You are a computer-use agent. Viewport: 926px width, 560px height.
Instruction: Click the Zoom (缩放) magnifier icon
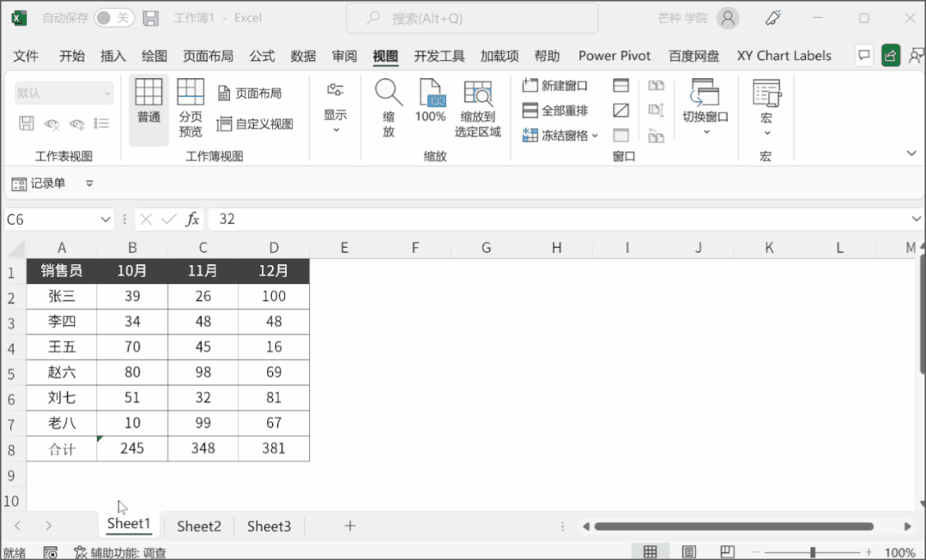[388, 94]
